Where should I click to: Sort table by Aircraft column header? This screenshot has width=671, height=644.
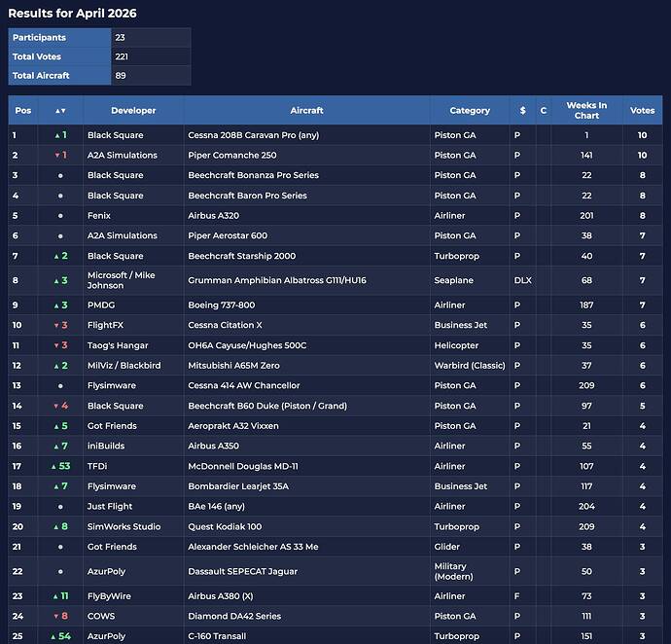pyautogui.click(x=307, y=111)
